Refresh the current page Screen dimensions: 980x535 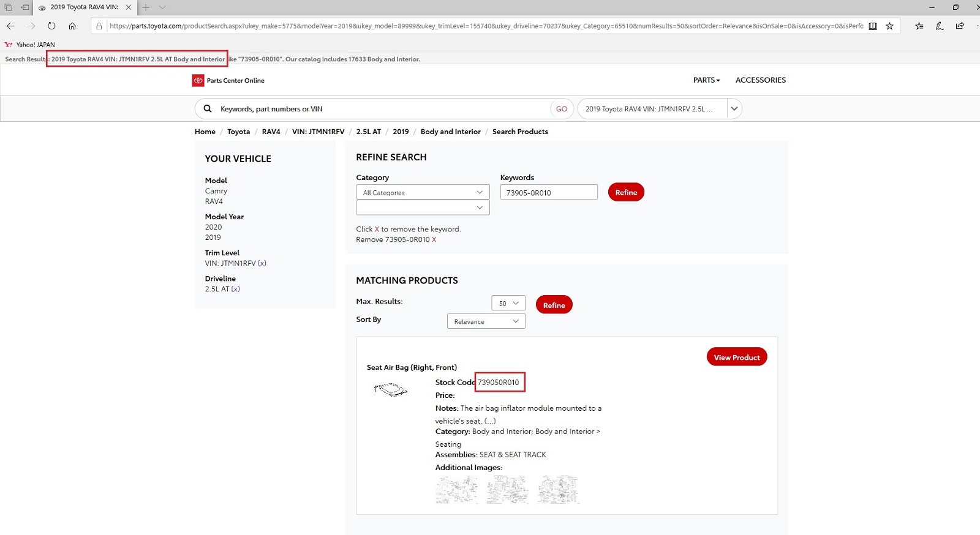(x=51, y=26)
